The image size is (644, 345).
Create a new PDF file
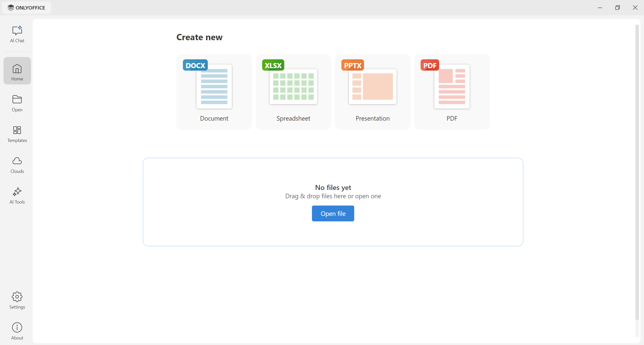[x=452, y=92]
